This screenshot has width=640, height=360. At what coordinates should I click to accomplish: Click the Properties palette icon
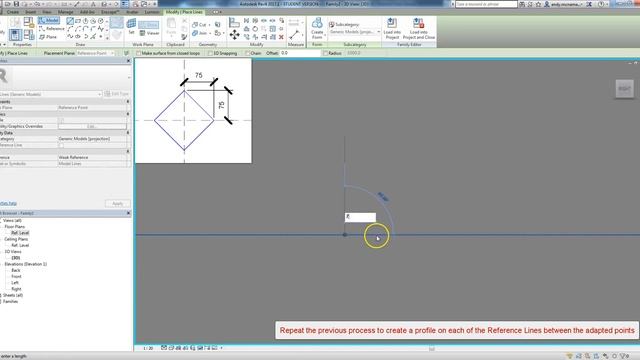[x=15, y=35]
